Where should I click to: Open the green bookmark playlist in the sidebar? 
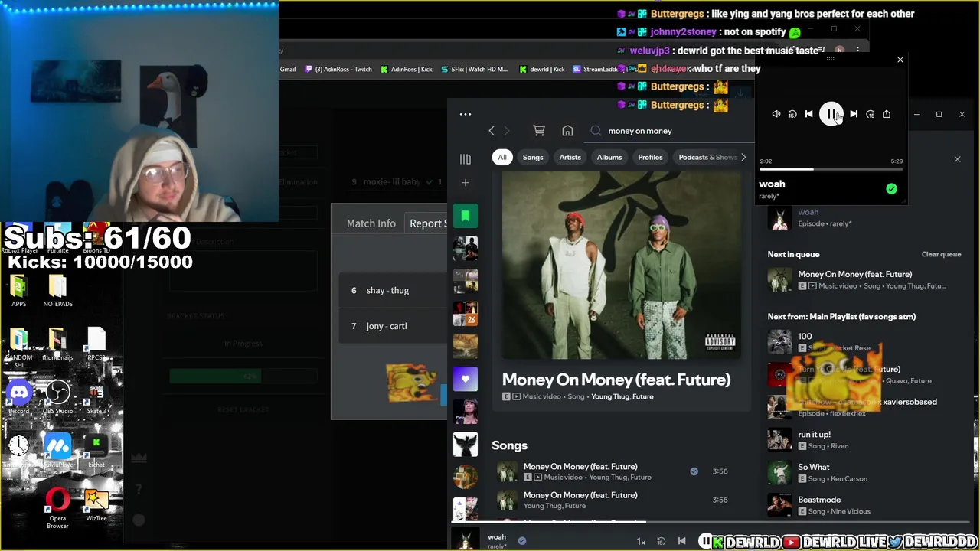465,216
